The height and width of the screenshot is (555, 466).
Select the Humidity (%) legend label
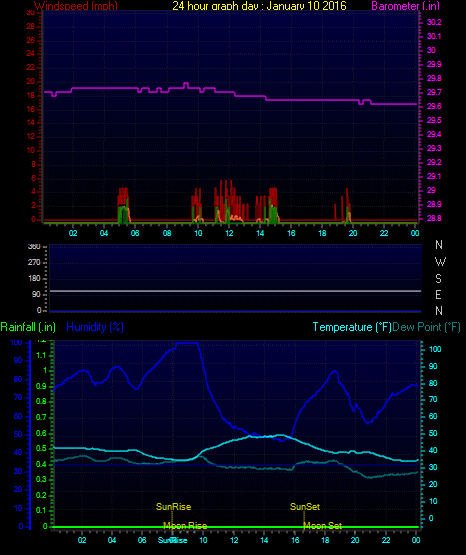click(x=95, y=327)
